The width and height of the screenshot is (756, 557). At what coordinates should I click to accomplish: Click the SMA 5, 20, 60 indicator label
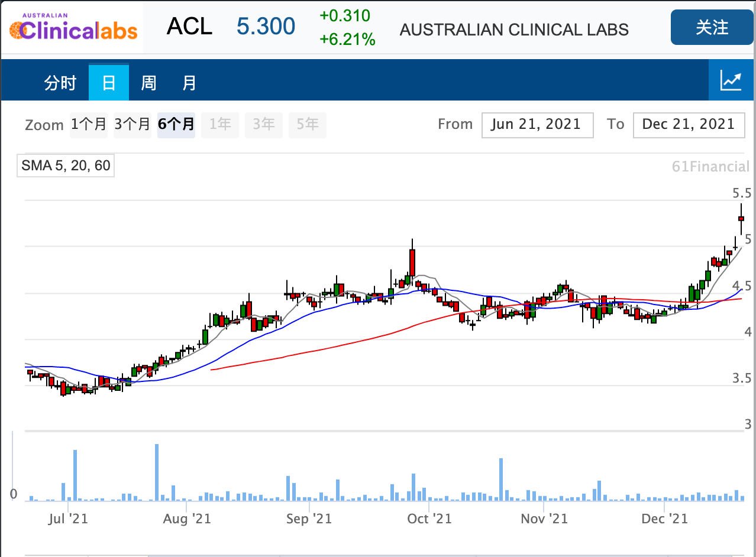(x=66, y=166)
